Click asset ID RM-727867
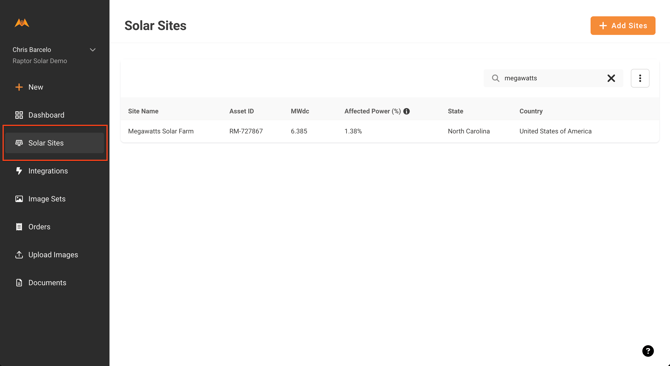 246,131
